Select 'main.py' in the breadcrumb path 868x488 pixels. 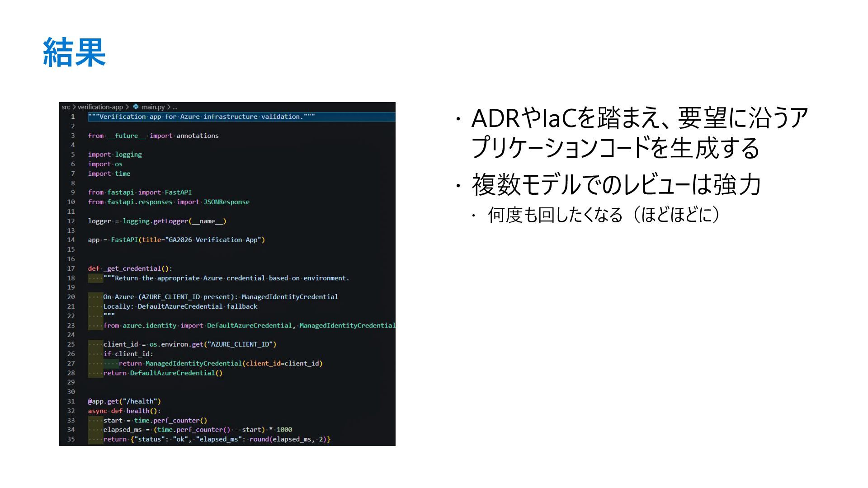click(x=153, y=107)
